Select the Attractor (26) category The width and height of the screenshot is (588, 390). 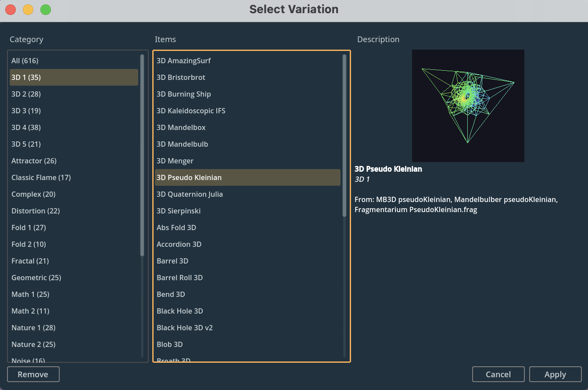[74, 161]
